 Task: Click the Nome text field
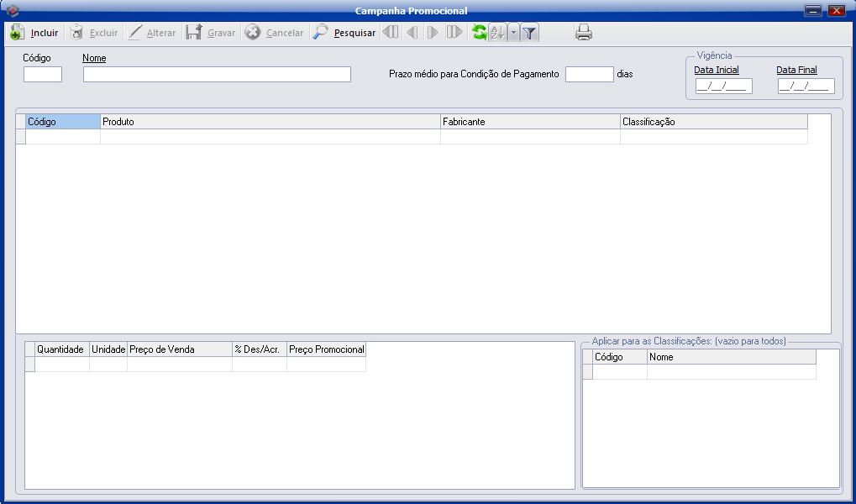point(217,74)
